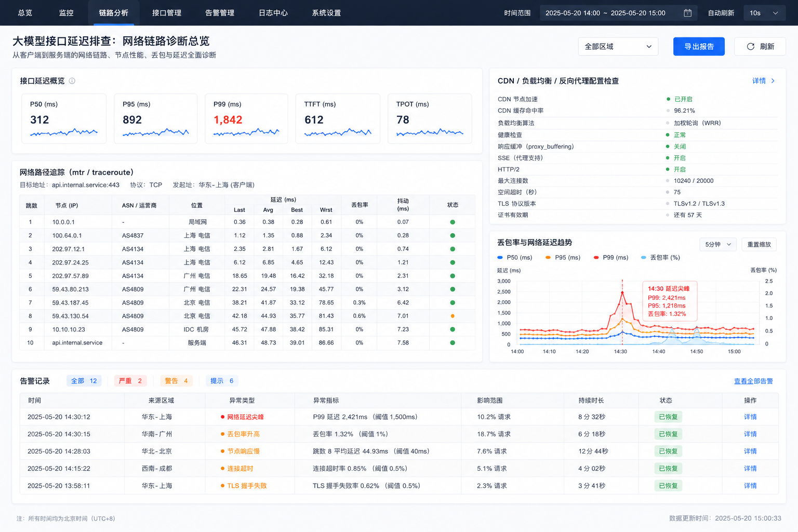Click the 重置缩放 button

759,244
